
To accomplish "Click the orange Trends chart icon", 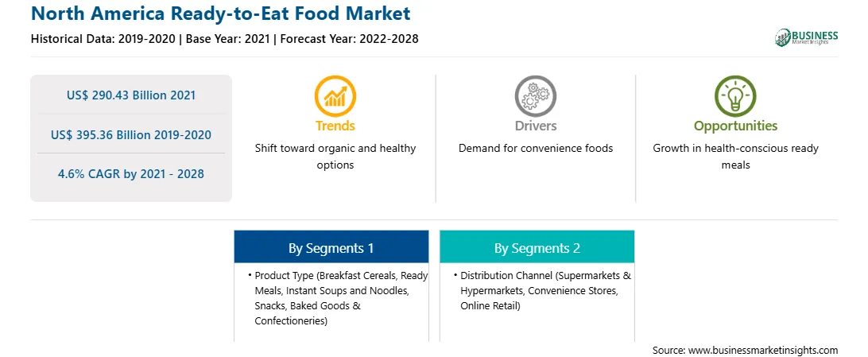I will tap(335, 95).
